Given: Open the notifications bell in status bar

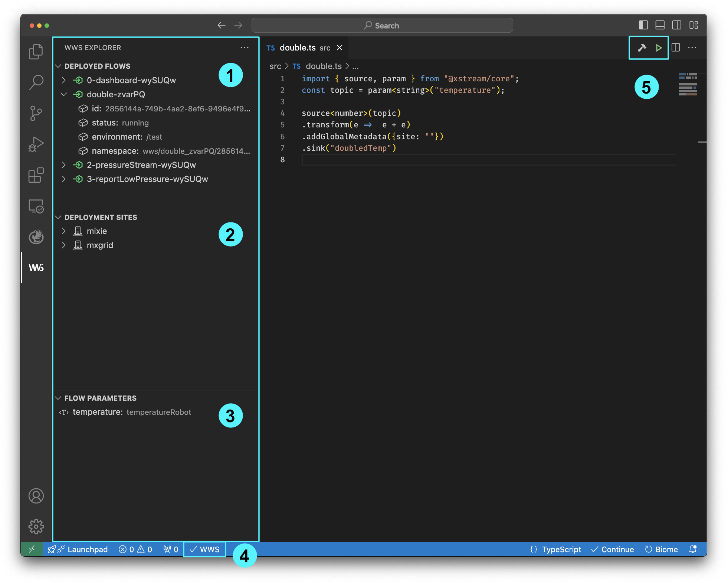Looking at the screenshot, I should pos(692,549).
